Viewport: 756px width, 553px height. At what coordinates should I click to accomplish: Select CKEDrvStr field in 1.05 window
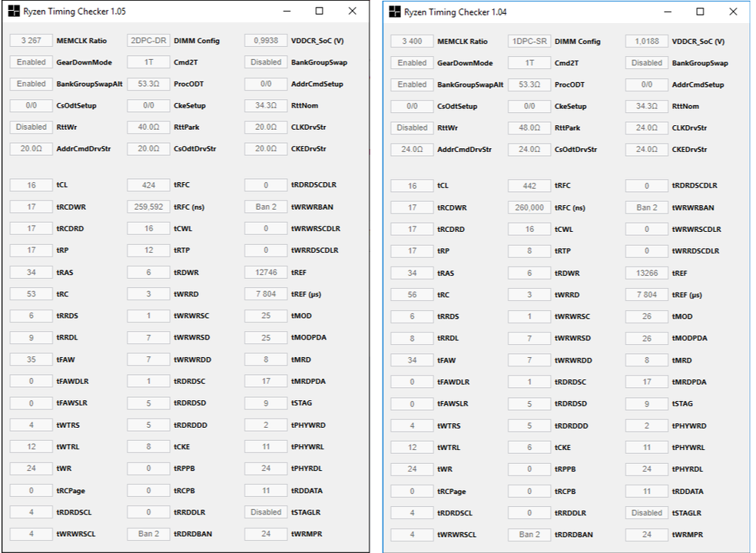click(x=266, y=148)
